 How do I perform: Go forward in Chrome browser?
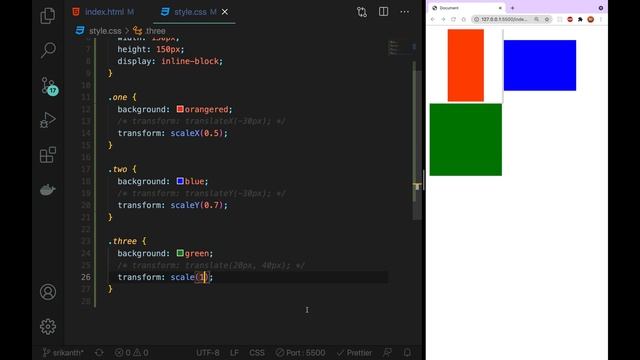point(443,19)
